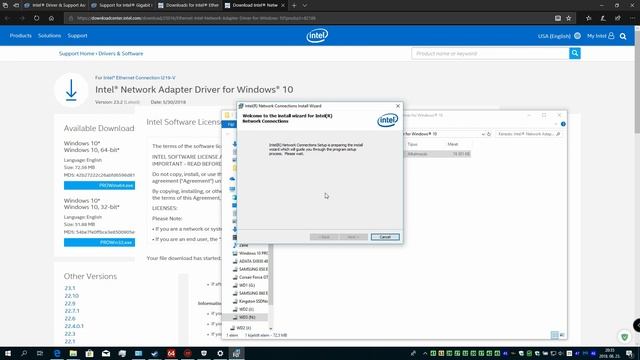This screenshot has width=640, height=360.
Task: Switch Explorer to large icons view
Action: [x=562, y=335]
